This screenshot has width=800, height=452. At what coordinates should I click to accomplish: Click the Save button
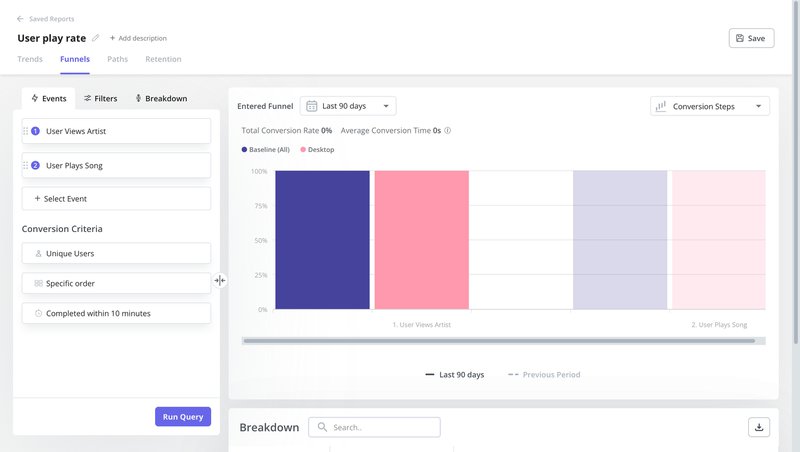(751, 38)
